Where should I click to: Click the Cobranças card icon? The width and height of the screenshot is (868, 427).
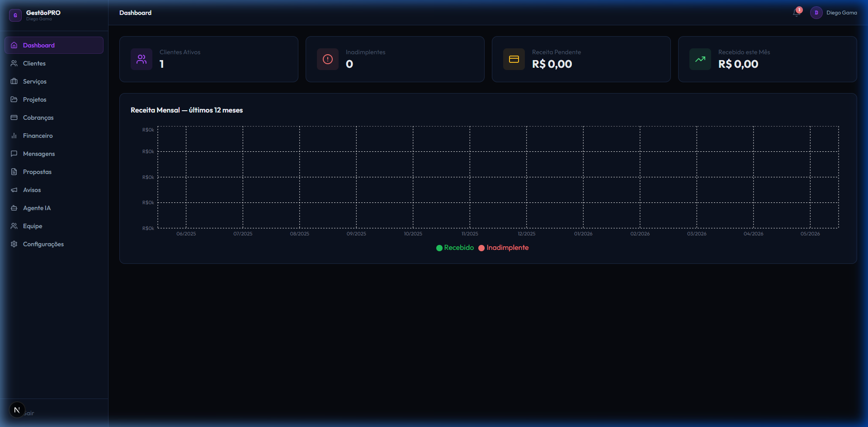tap(14, 117)
